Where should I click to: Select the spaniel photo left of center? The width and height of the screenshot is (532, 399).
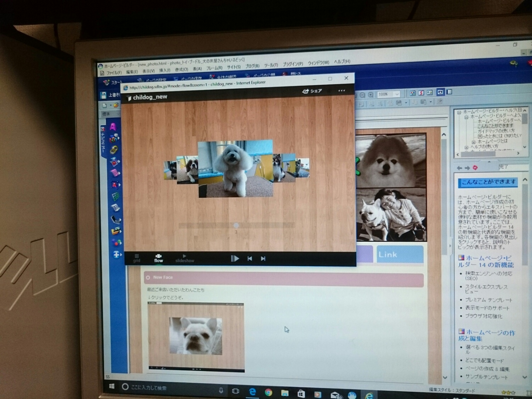click(x=187, y=170)
